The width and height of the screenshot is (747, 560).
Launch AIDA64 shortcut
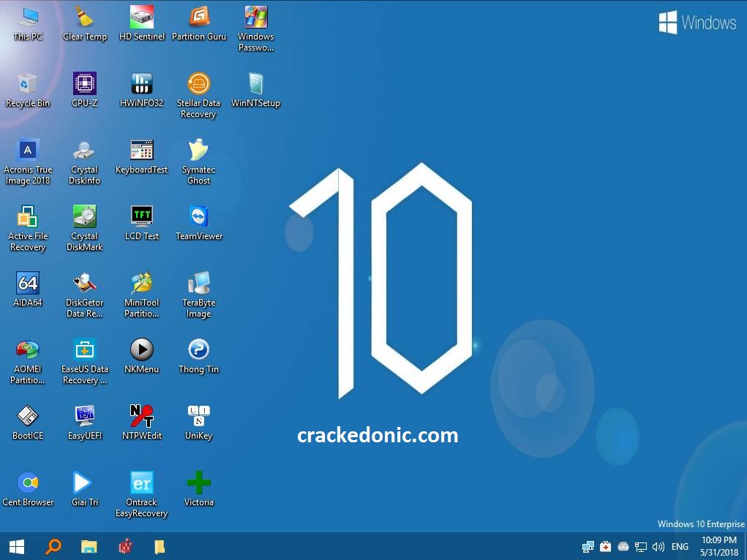(28, 290)
